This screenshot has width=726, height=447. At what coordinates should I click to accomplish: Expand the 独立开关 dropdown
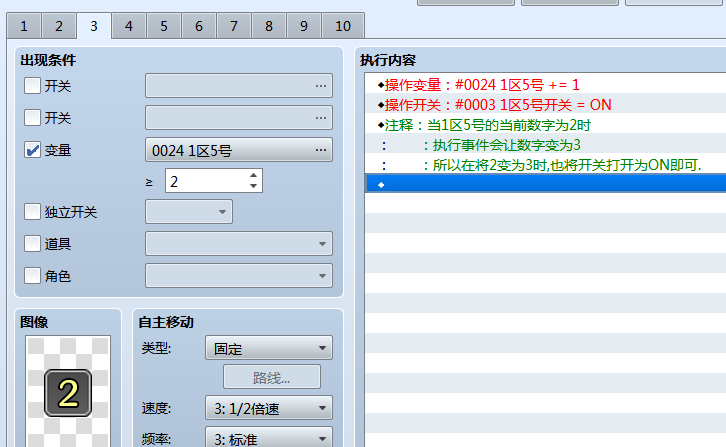pyautogui.click(x=189, y=212)
